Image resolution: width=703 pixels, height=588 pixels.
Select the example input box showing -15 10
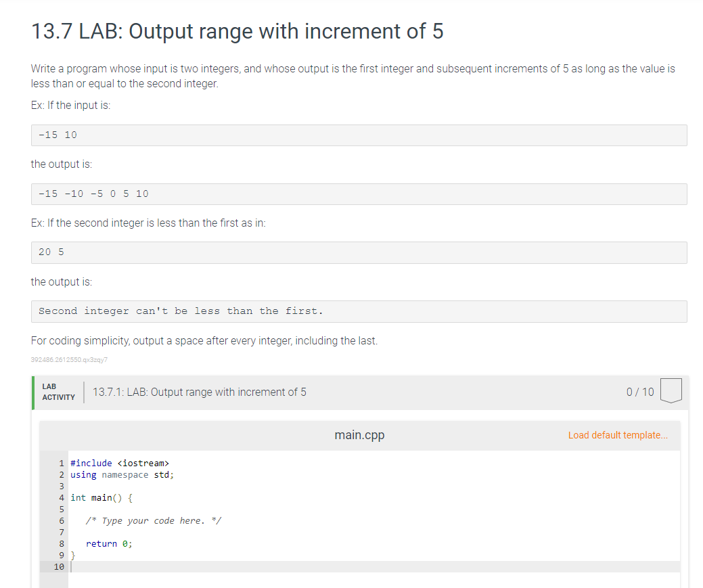pyautogui.click(x=359, y=135)
